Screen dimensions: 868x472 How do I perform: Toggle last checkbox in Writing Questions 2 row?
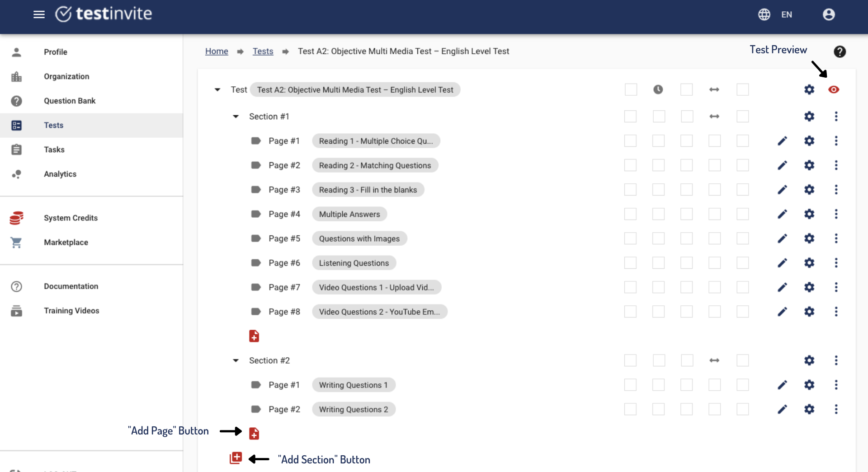click(742, 409)
